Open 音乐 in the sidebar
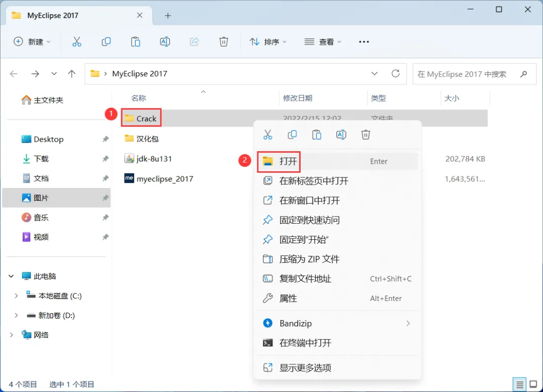 pyautogui.click(x=35, y=218)
